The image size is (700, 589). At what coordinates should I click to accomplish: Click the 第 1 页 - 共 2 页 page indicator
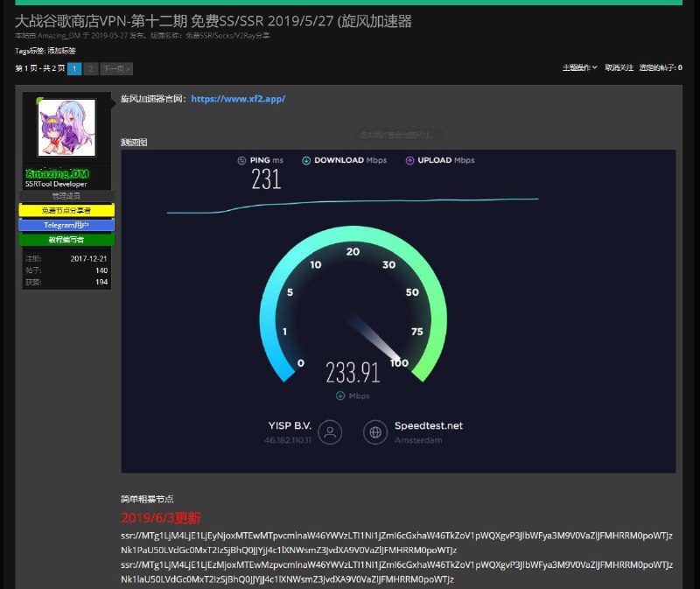click(x=40, y=68)
